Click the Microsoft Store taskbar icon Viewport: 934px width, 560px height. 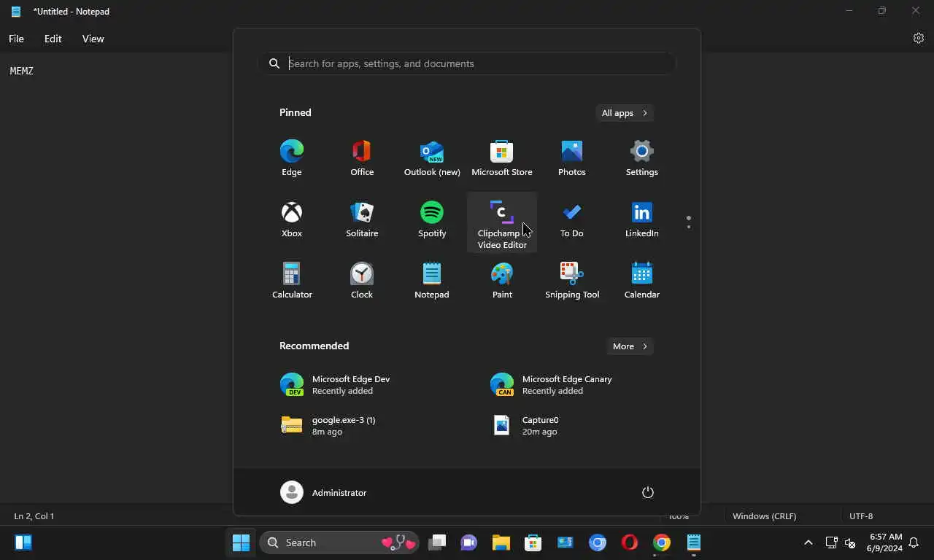click(x=533, y=542)
